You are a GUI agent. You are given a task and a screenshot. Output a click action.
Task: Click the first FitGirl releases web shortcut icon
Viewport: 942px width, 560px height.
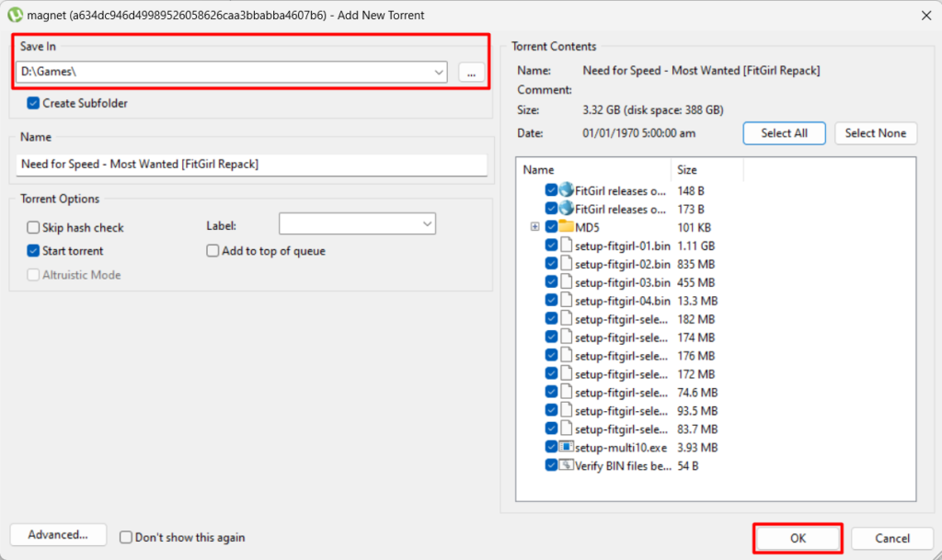567,190
